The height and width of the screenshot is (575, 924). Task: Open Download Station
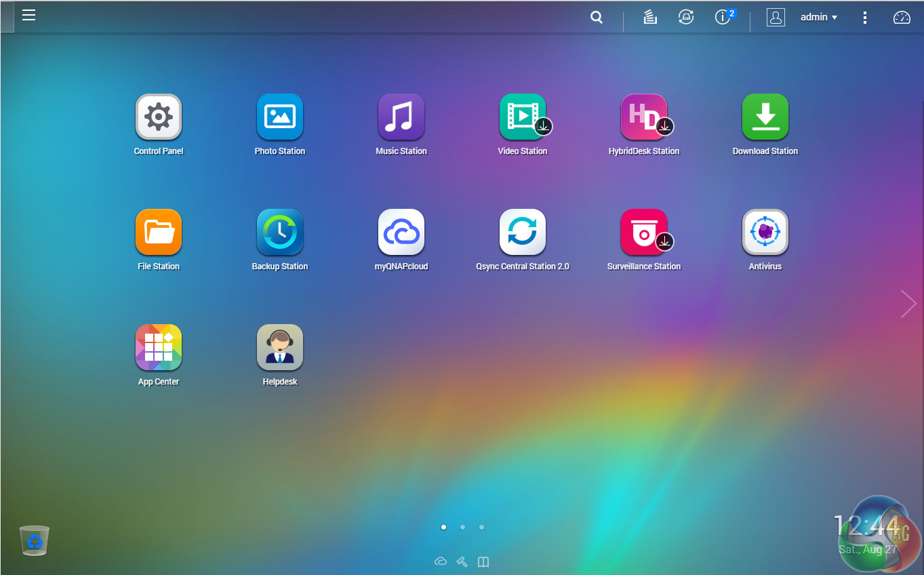coord(765,117)
